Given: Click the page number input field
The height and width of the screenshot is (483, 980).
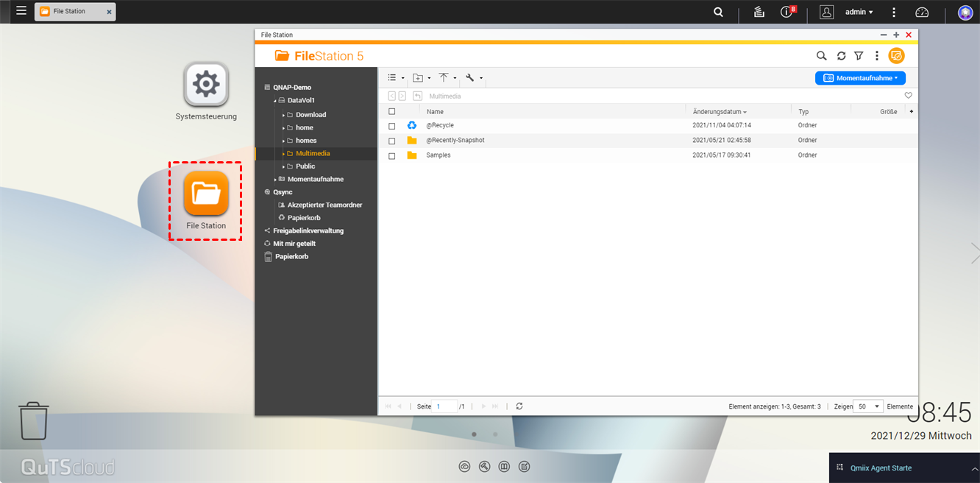Looking at the screenshot, I should point(445,406).
